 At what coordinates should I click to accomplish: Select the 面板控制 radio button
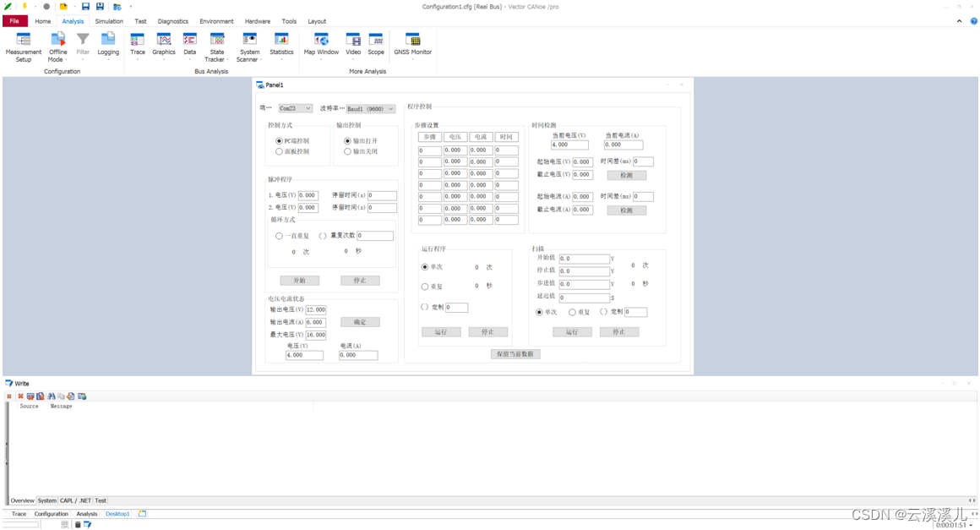pos(279,152)
